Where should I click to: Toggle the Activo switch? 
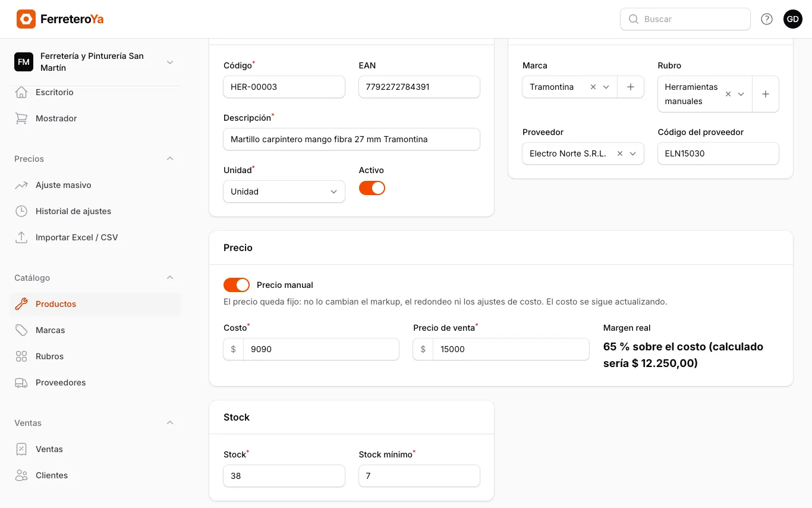(372, 188)
